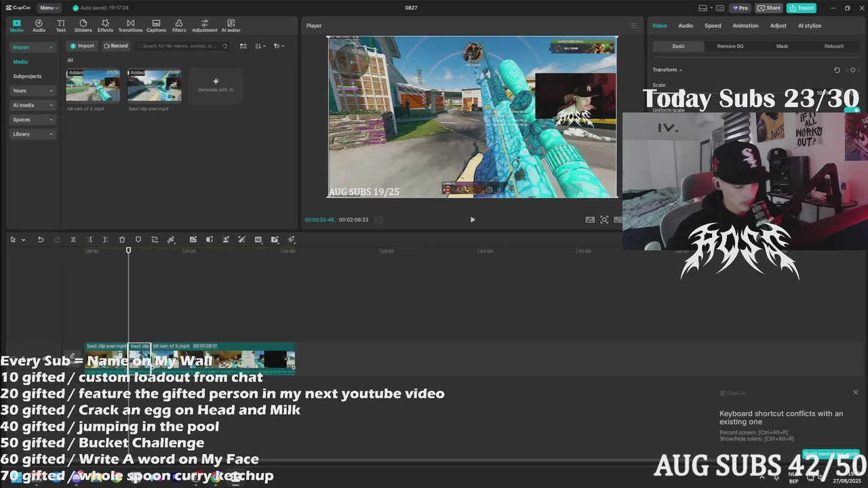Open the Captions panel
Viewport: 868px width, 488px height.
pos(156,26)
